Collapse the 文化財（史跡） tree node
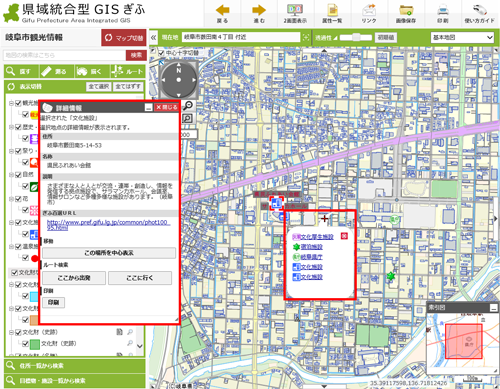 point(11,332)
